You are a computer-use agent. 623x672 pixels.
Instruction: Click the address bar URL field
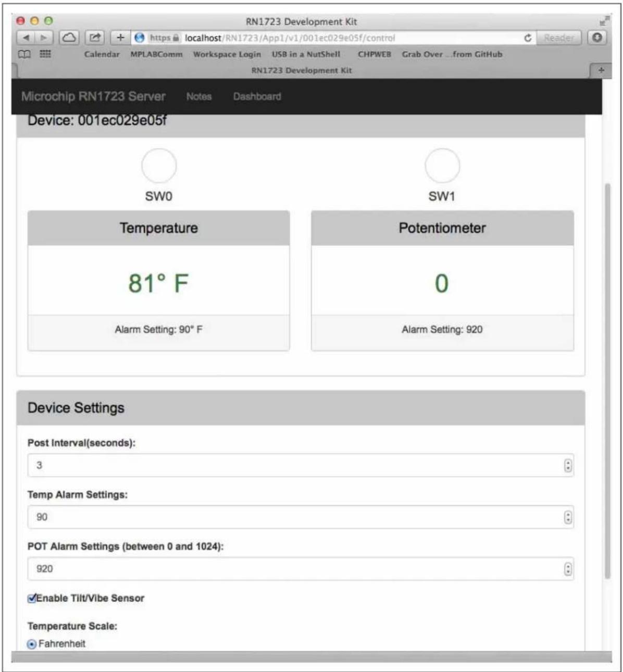click(x=333, y=38)
